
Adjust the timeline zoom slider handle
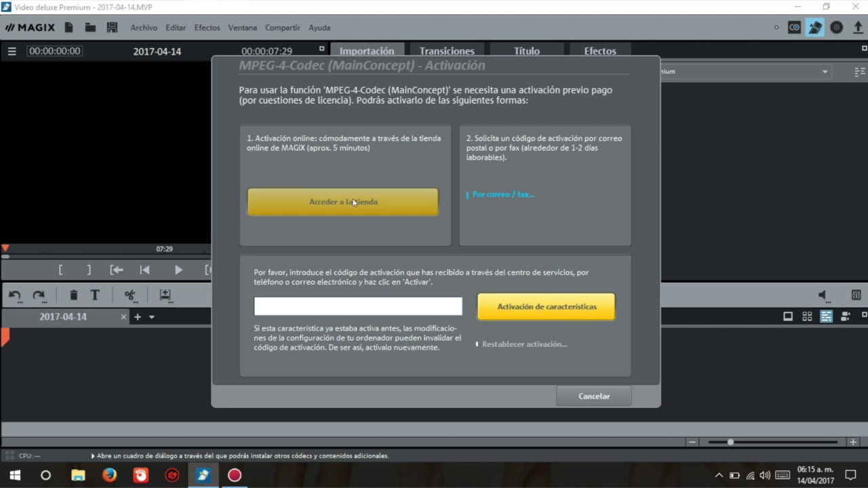pos(730,442)
